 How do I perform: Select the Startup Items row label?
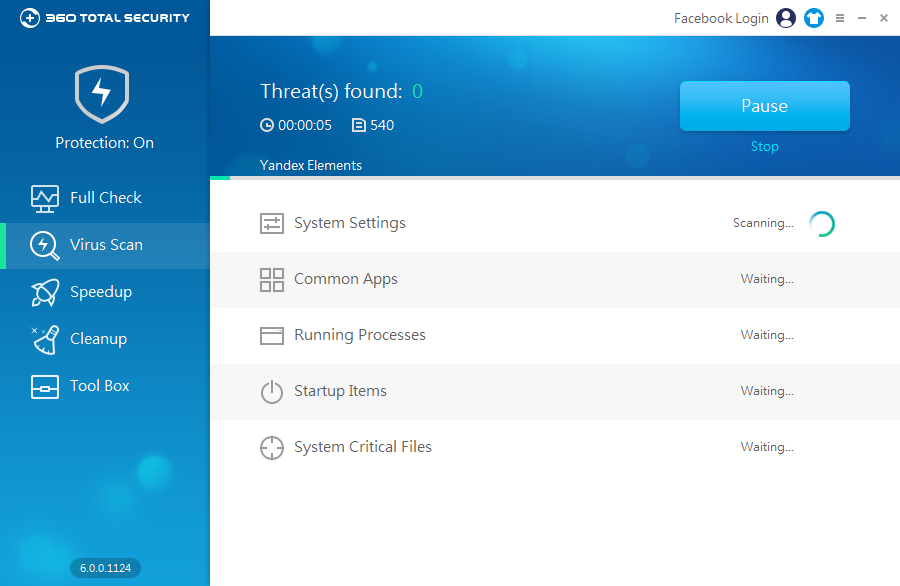pyautogui.click(x=340, y=391)
